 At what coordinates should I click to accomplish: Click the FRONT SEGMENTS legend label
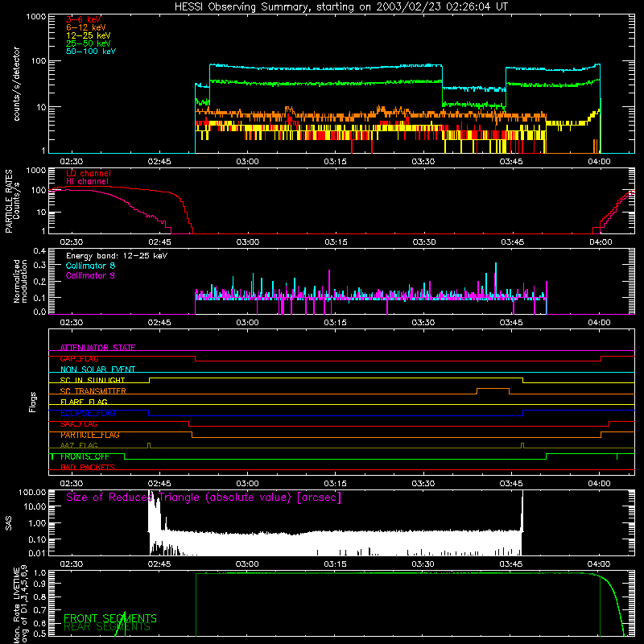pos(110,618)
